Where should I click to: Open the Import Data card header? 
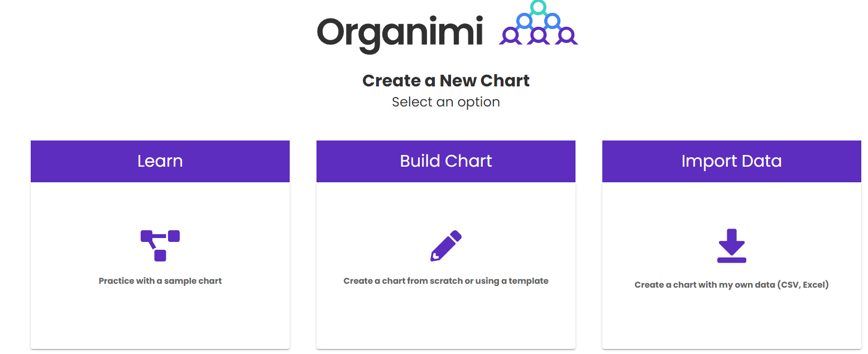tap(732, 161)
